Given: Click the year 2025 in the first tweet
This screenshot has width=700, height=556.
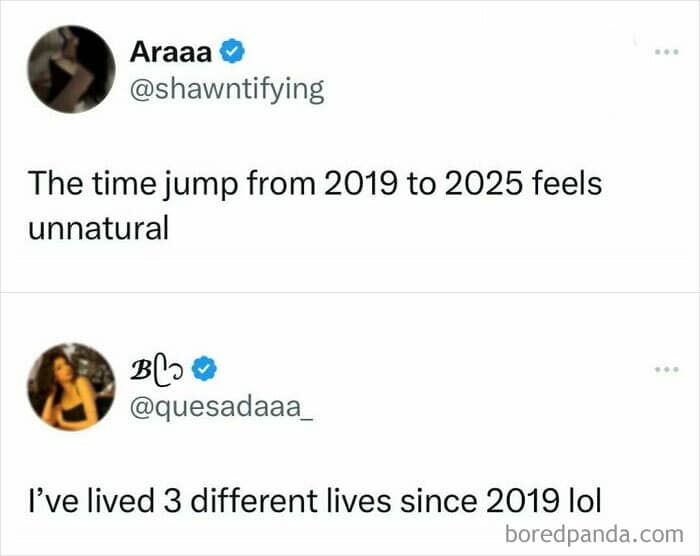Looking at the screenshot, I should tap(483, 184).
